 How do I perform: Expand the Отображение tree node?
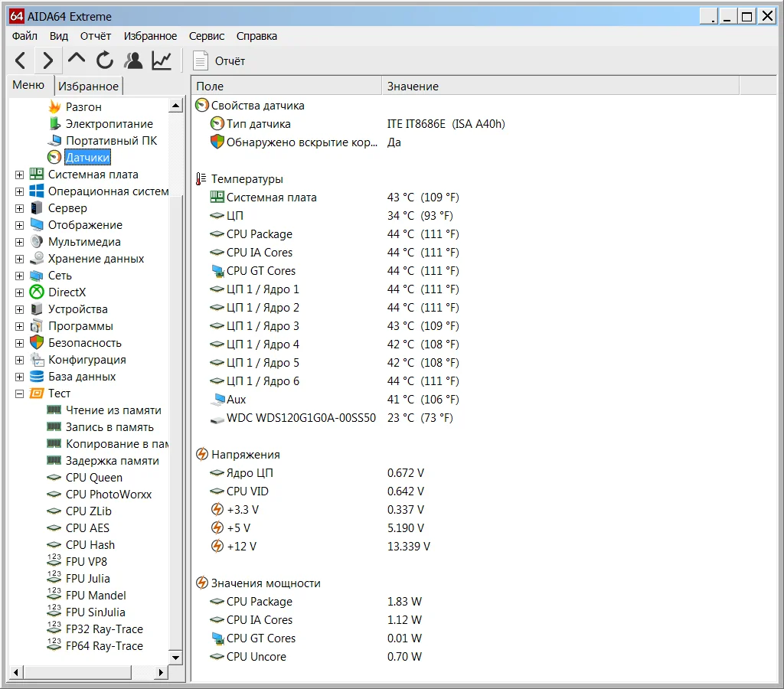[19, 225]
